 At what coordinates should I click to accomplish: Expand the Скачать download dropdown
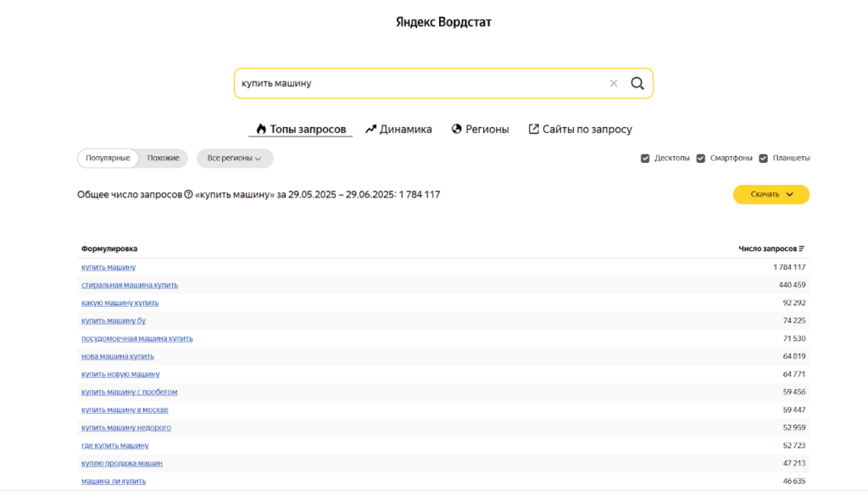(x=771, y=194)
